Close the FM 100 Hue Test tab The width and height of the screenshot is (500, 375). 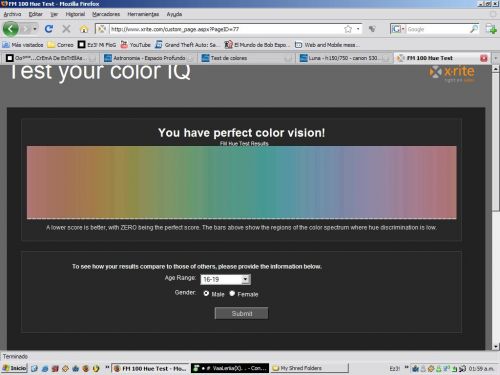(x=484, y=58)
